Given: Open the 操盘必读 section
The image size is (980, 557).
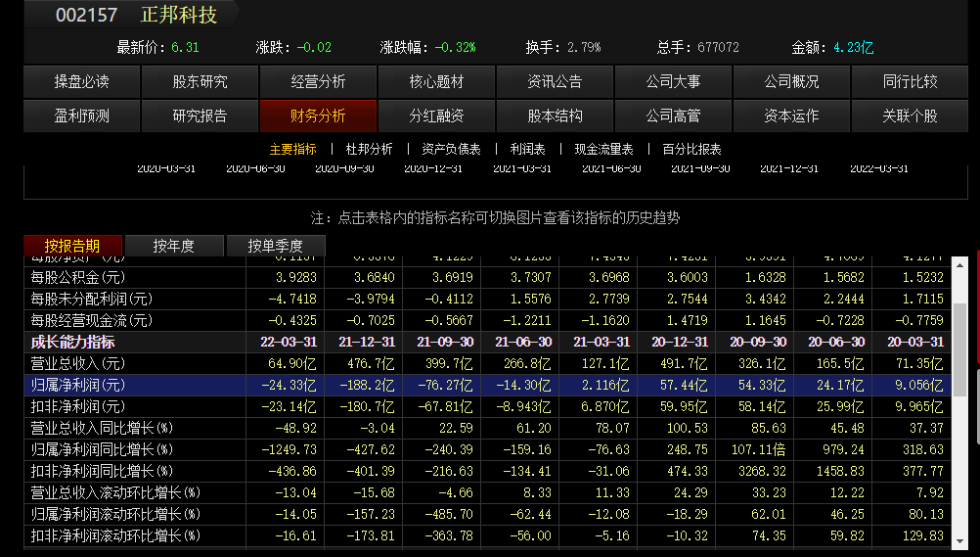Looking at the screenshot, I should (x=82, y=82).
